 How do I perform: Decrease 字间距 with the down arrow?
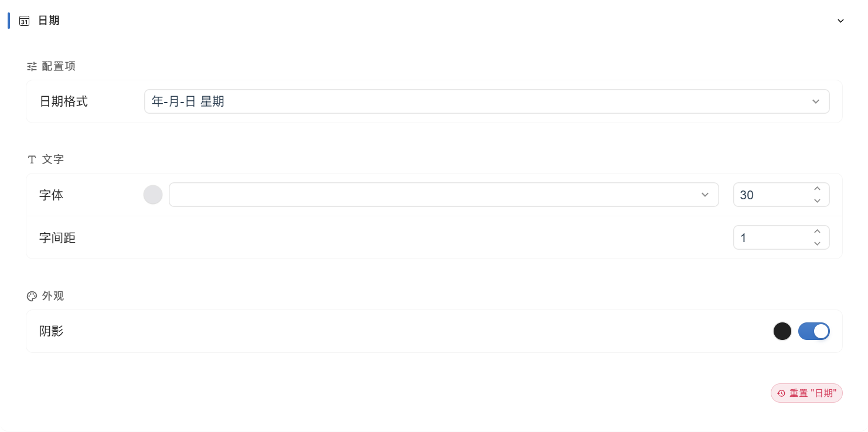tap(817, 244)
